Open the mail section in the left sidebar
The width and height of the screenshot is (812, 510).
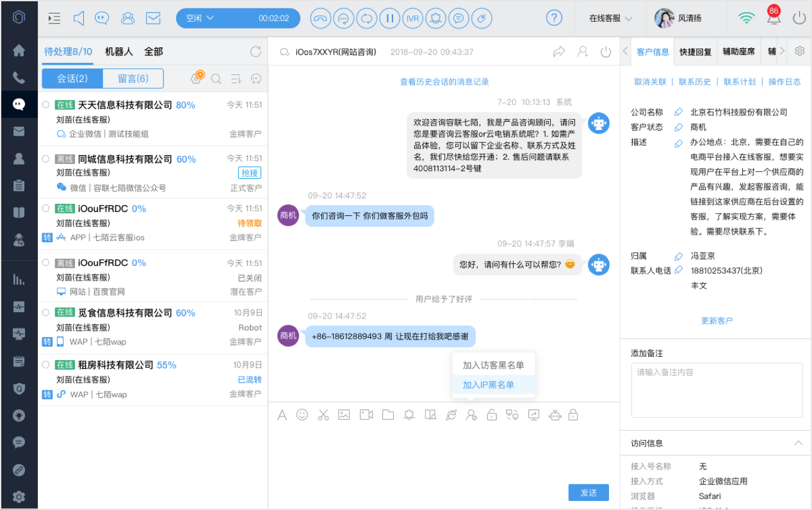19,131
